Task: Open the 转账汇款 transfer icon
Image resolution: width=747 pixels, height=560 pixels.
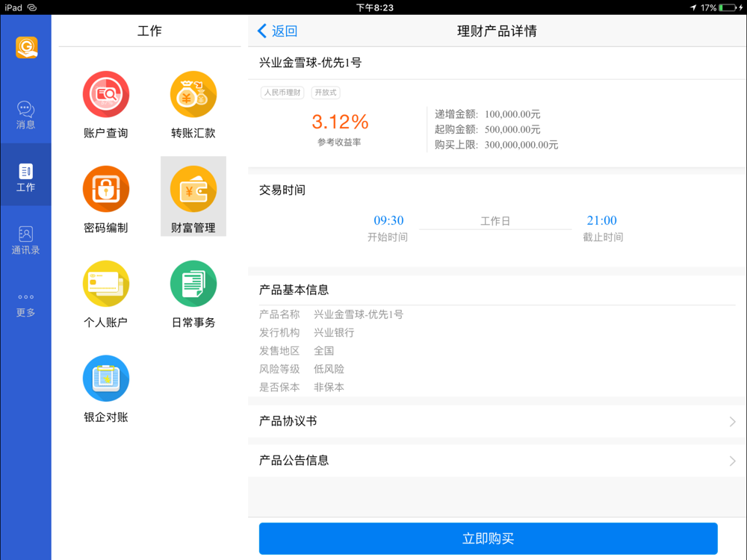Action: pyautogui.click(x=193, y=94)
